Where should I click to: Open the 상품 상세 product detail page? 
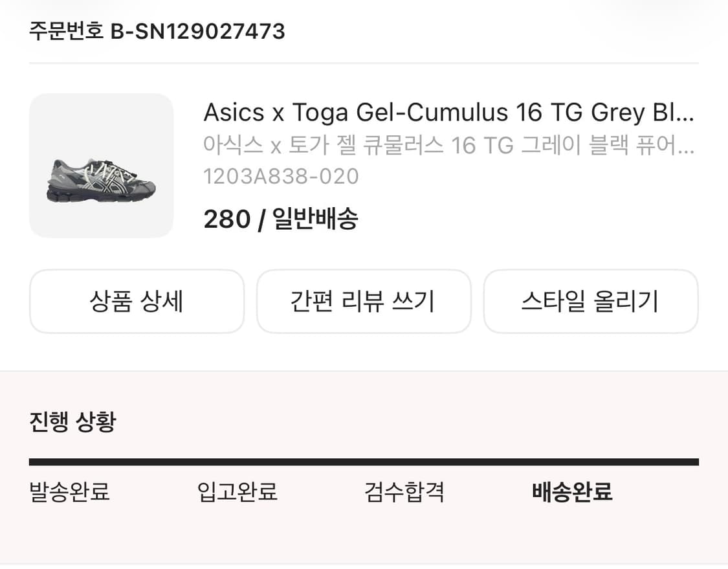136,301
